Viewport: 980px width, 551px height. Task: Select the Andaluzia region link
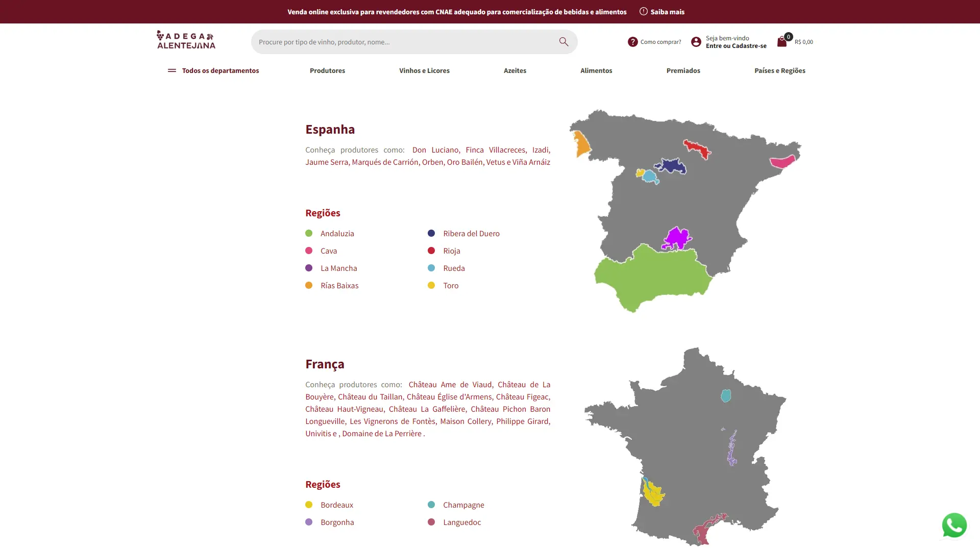pos(337,233)
